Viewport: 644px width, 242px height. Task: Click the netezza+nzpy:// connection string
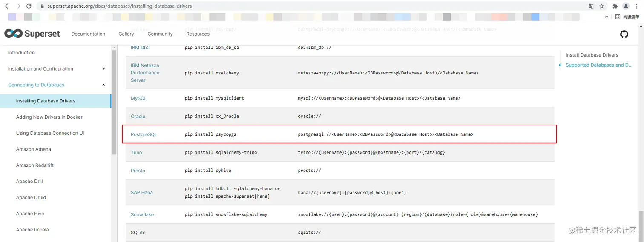point(388,73)
